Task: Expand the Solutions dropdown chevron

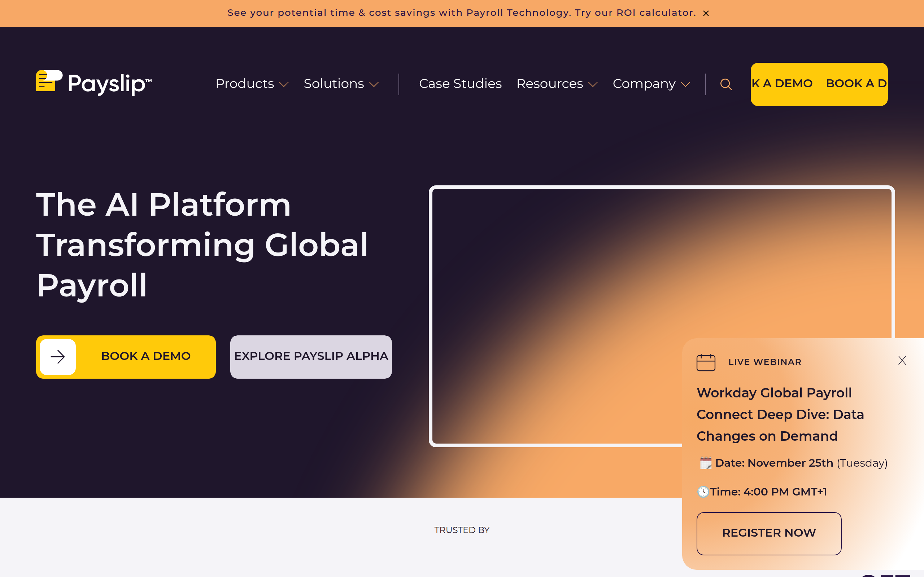Action: click(374, 84)
